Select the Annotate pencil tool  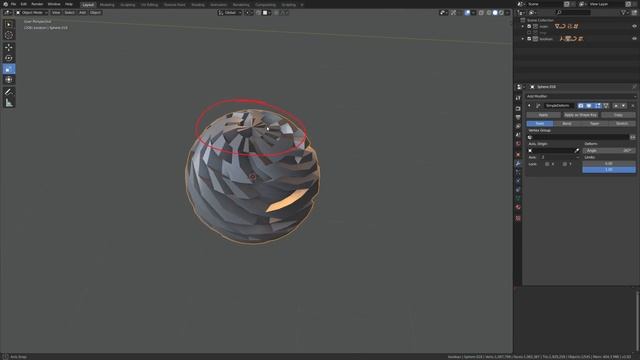tap(9, 92)
